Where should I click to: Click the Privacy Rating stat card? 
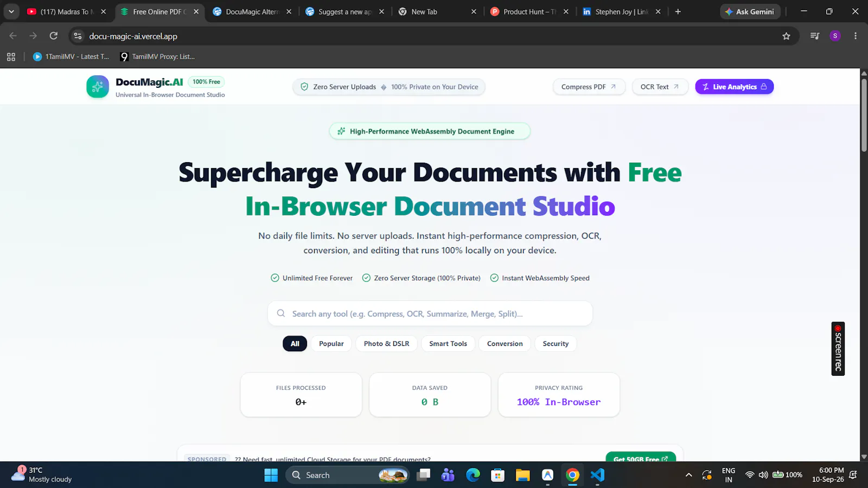point(559,395)
